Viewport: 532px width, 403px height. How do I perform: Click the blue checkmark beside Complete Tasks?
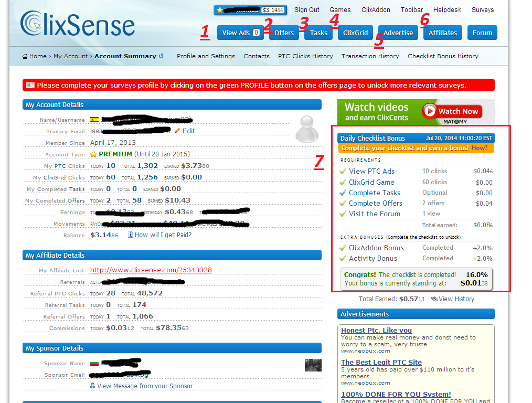click(343, 193)
